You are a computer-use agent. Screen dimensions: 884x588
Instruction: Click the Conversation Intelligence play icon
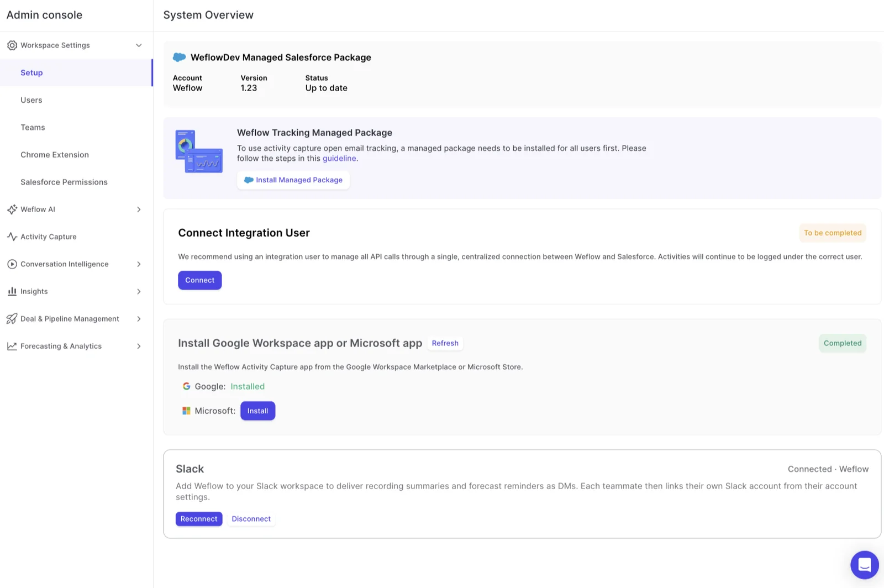[x=12, y=264]
